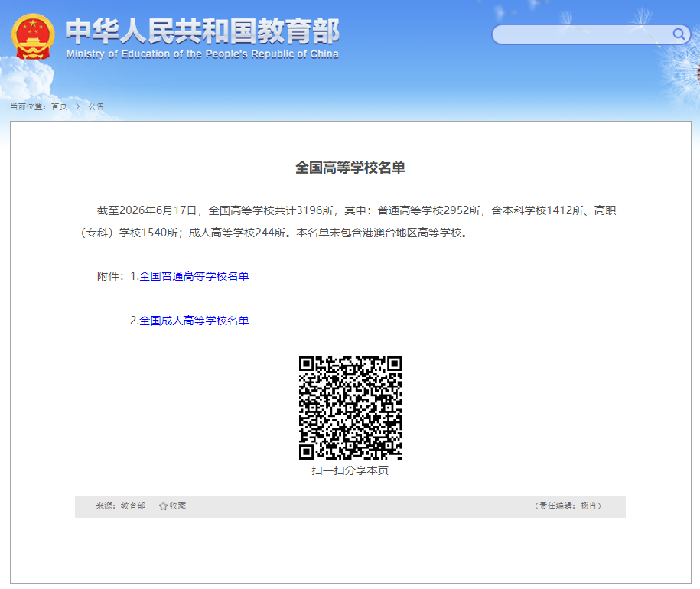Click the text 来源：教育部
This screenshot has height=589, width=700.
pos(121,506)
